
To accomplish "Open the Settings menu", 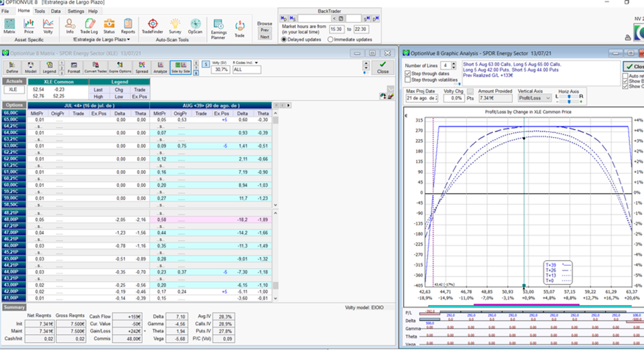I will [x=75, y=11].
